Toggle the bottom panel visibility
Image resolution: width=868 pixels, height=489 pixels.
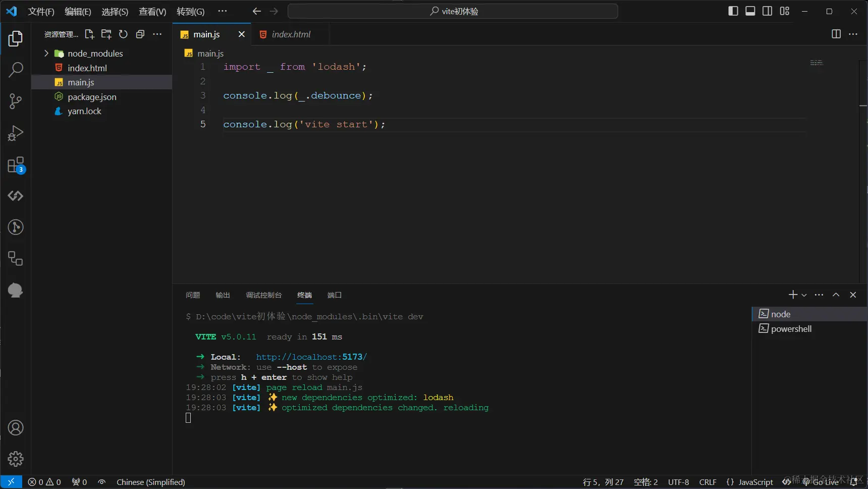tap(750, 11)
